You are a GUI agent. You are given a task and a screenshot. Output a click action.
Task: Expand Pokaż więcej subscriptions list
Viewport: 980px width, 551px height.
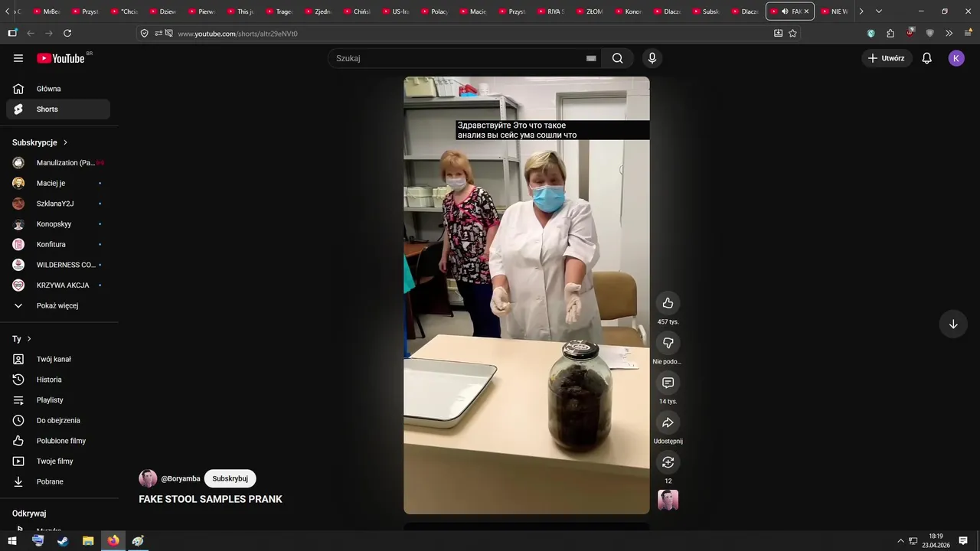click(58, 305)
